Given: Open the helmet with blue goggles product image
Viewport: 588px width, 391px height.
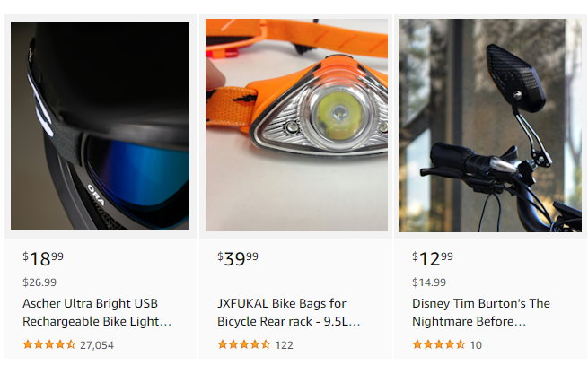Looking at the screenshot, I should (x=100, y=126).
